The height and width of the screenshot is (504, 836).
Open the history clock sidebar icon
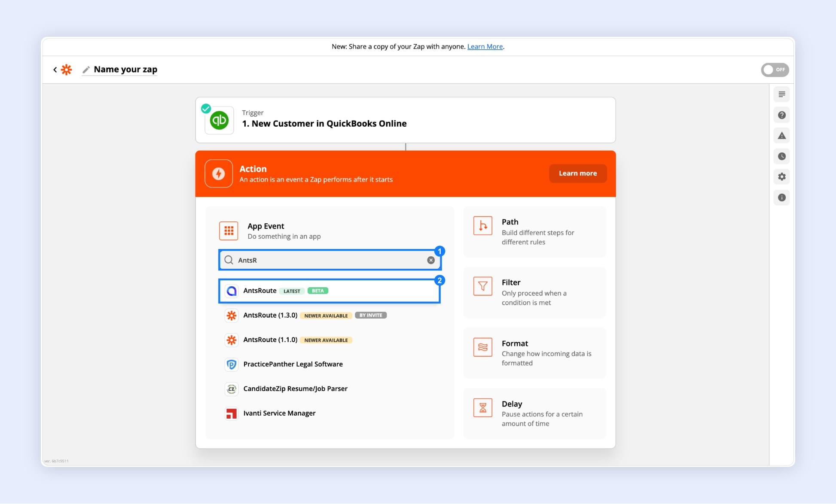pos(781,156)
